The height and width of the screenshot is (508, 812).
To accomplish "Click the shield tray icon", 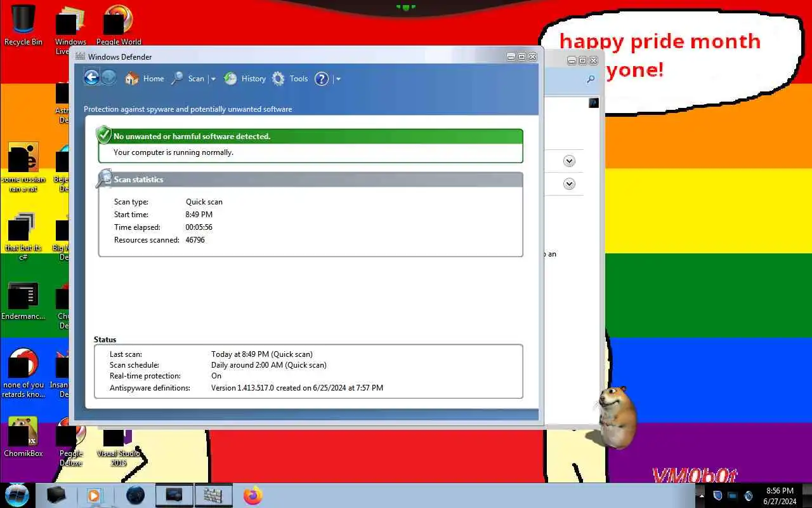I will (717, 495).
